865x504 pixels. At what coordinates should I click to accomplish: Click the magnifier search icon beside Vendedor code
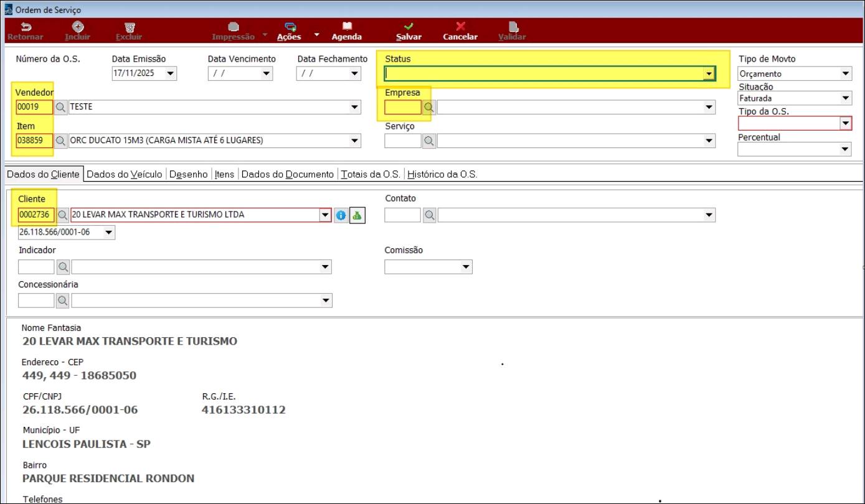click(61, 107)
